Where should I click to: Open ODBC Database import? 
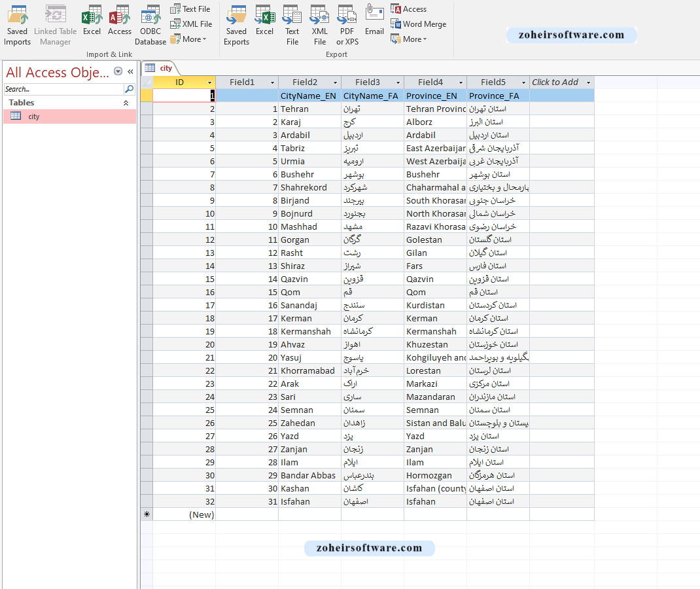150,16
